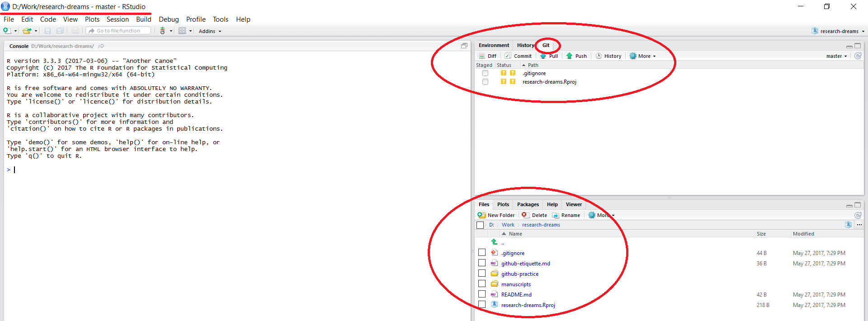The image size is (868, 321).
Task: Click the Push button
Action: coord(576,56)
